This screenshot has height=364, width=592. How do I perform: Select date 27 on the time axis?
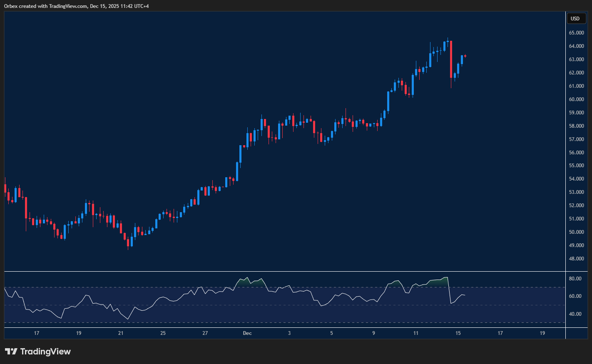coord(205,333)
